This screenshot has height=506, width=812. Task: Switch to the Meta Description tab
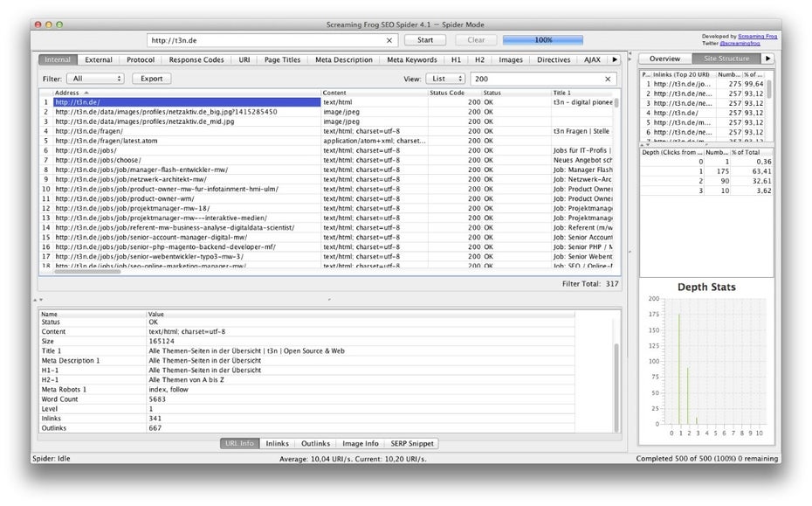(x=344, y=59)
